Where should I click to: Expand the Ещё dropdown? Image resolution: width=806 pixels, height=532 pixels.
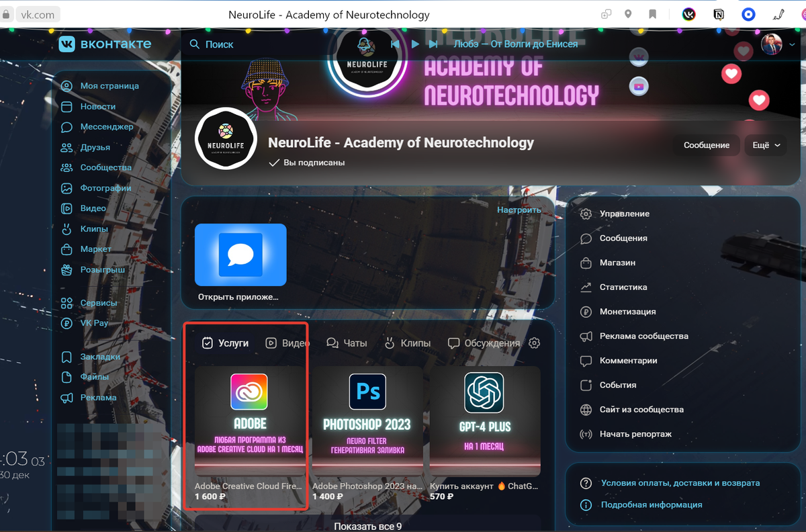point(766,145)
